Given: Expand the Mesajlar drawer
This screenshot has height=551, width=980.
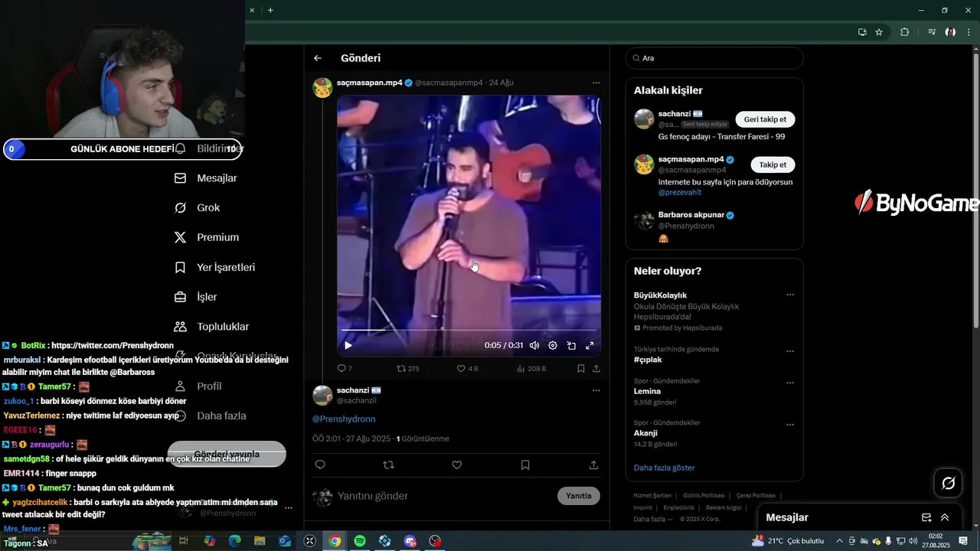Looking at the screenshot, I should pyautogui.click(x=945, y=517).
